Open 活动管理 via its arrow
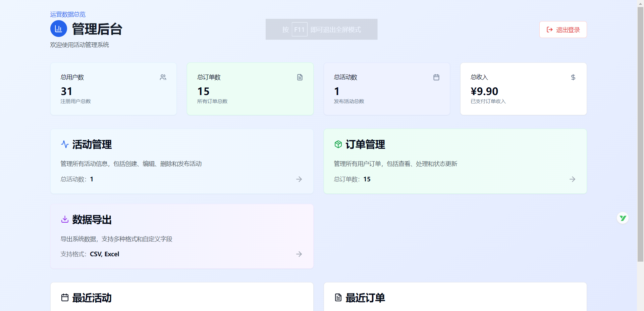Viewport: 644px width, 311px height. click(x=299, y=179)
